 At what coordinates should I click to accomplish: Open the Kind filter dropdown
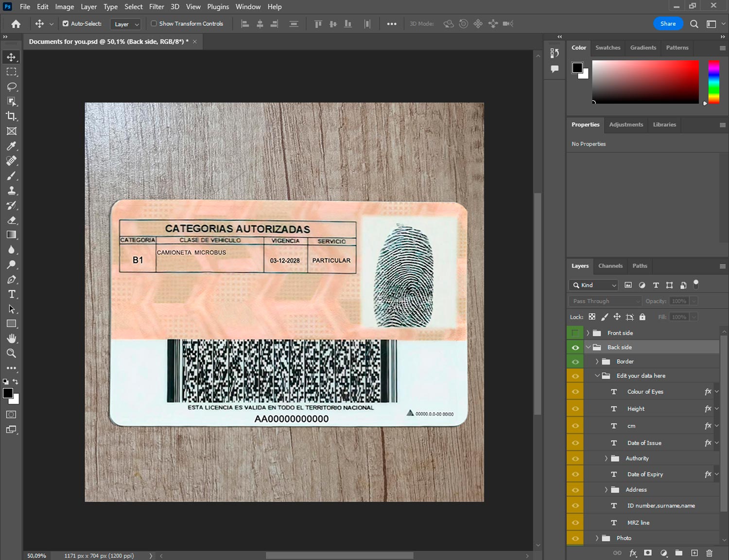click(x=593, y=285)
